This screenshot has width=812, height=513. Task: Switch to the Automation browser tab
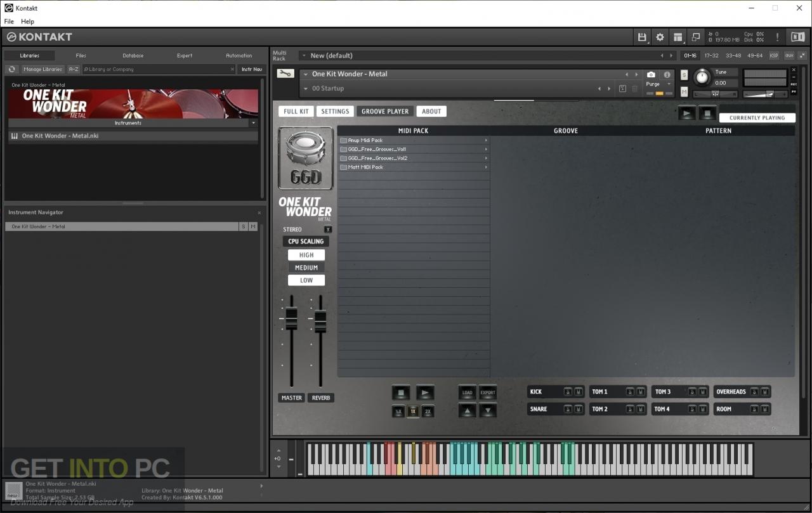tap(239, 56)
